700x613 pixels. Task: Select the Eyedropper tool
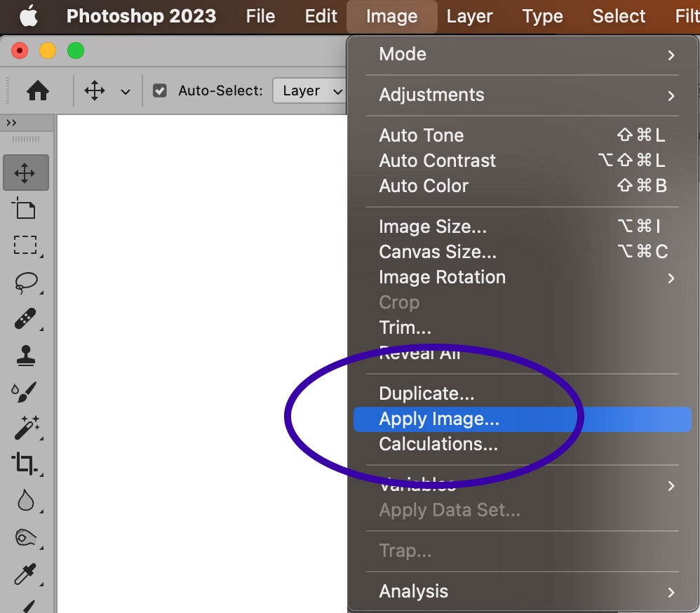coord(25,573)
